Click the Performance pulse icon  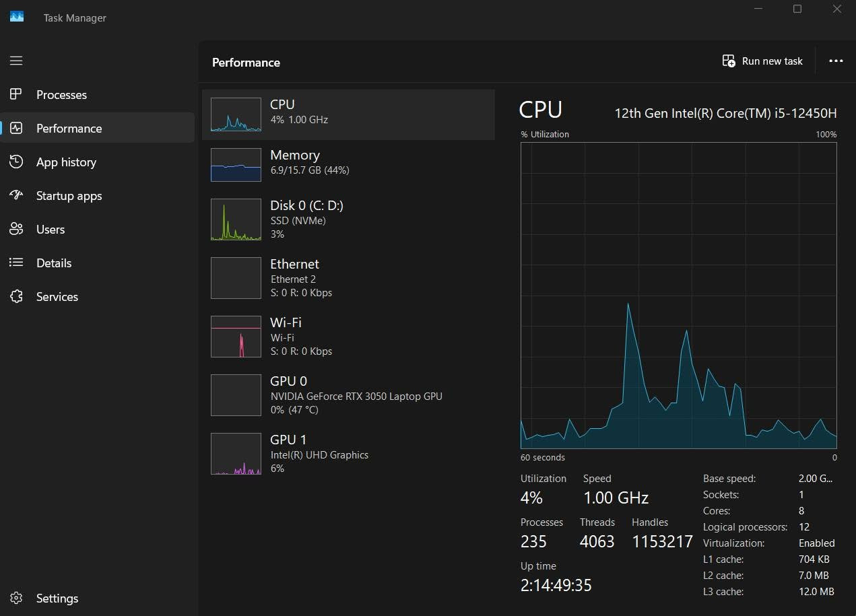[16, 128]
